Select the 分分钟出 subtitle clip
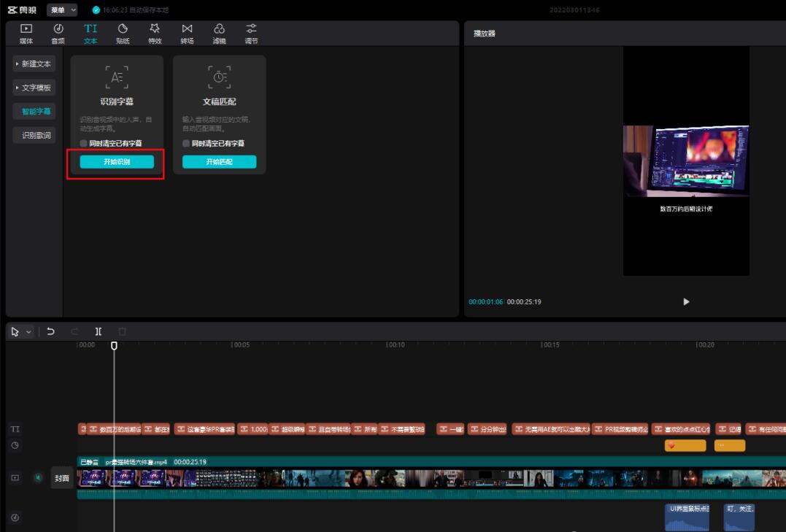 488,429
